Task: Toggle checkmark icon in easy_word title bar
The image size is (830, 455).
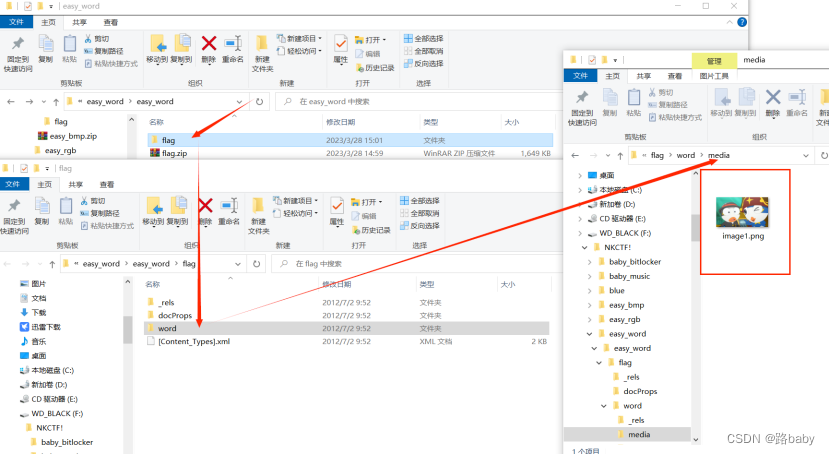Action: tap(28, 6)
